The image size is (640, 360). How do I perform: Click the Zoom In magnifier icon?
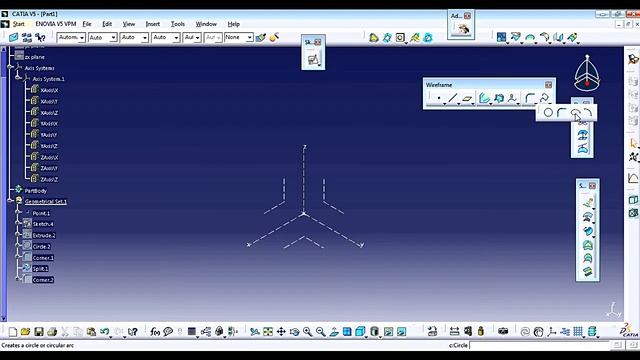[307, 332]
